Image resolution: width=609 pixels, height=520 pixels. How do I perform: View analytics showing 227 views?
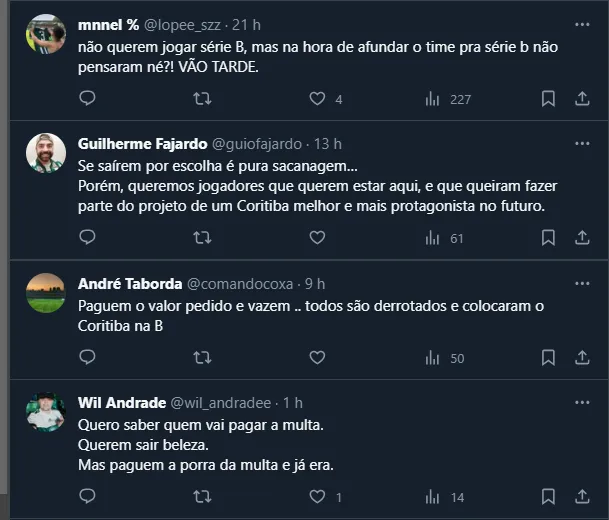pos(447,98)
